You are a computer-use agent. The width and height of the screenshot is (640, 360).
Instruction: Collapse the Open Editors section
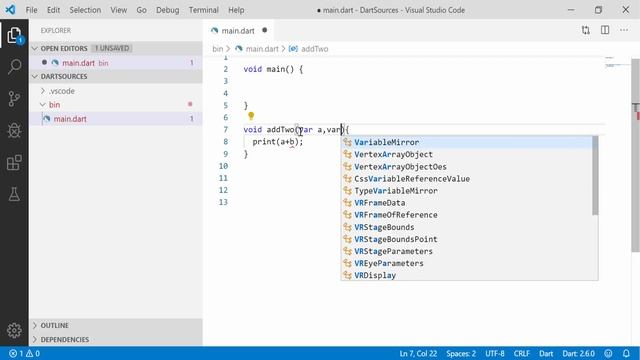[x=35, y=48]
